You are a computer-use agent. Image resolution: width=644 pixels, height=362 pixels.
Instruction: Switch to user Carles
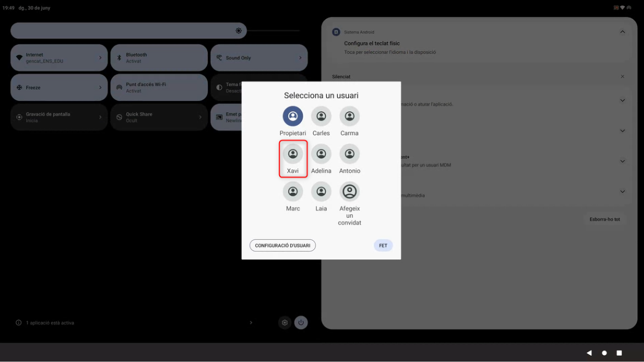pyautogui.click(x=321, y=116)
